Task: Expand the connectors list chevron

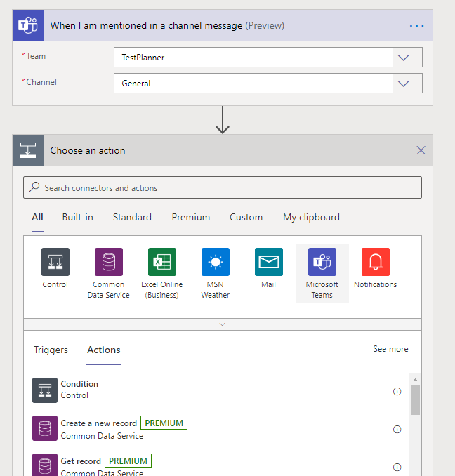Action: point(222,324)
